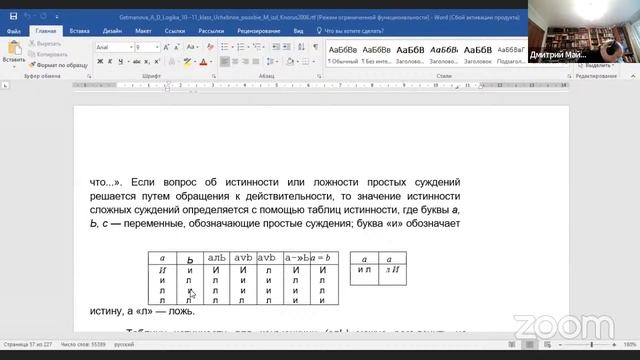640x360 pixels.
Task: Apply the Обычный style
Action: pyautogui.click(x=343, y=54)
